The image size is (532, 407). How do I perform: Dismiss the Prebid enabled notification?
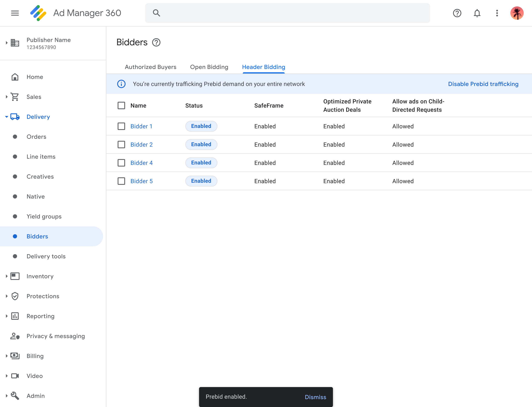coord(315,397)
